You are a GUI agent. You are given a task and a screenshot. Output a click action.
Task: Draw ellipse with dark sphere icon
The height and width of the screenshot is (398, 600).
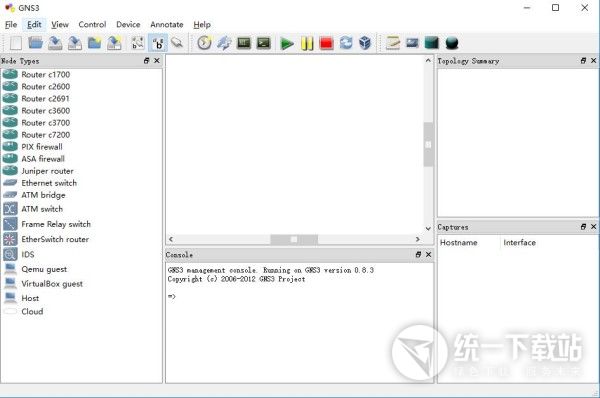click(x=452, y=43)
